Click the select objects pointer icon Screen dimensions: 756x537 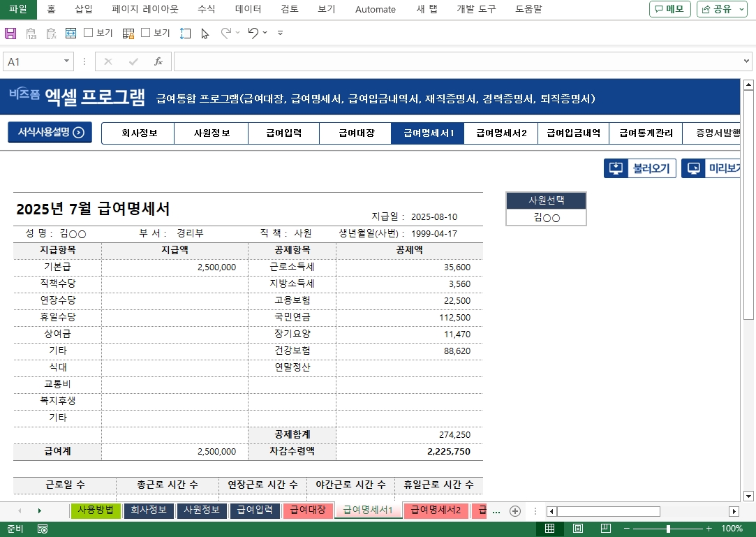coord(205,33)
